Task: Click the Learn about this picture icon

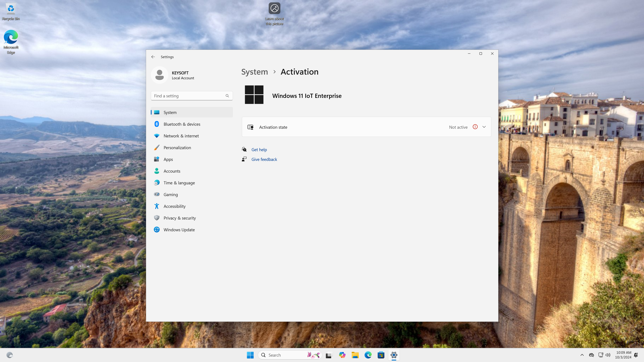Action: (274, 14)
